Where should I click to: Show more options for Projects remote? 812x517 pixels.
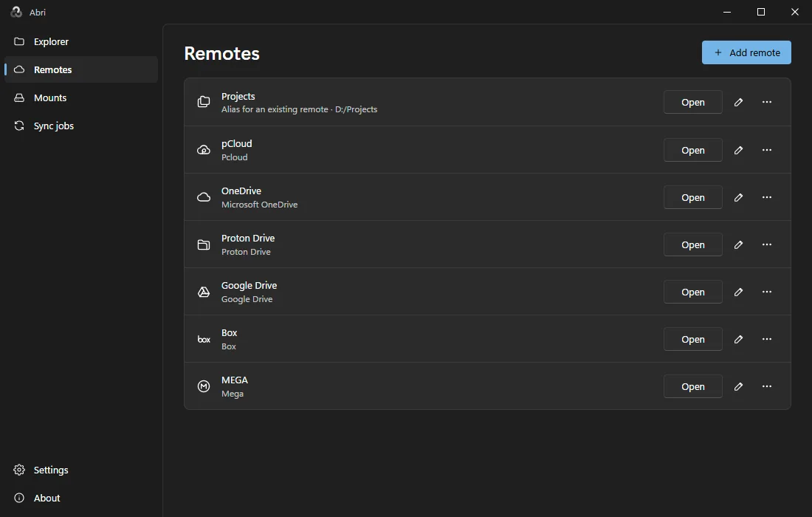coord(767,102)
